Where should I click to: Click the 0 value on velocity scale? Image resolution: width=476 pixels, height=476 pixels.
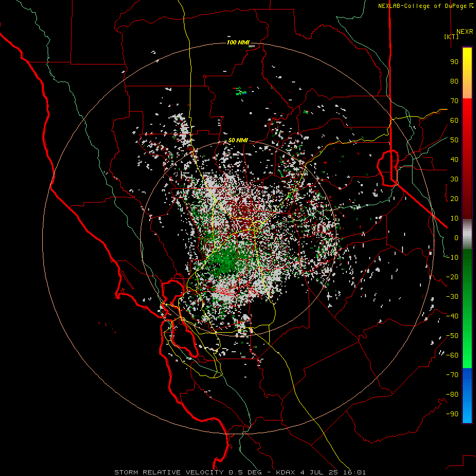click(456, 238)
